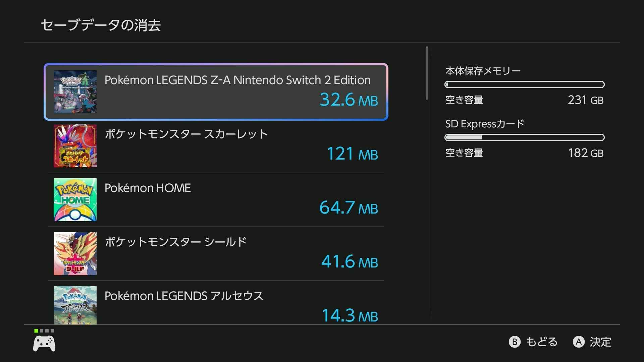Screen dimensions: 644x362
Task: Select the ポケットモンスター シールド title
Action: pyautogui.click(x=175, y=242)
